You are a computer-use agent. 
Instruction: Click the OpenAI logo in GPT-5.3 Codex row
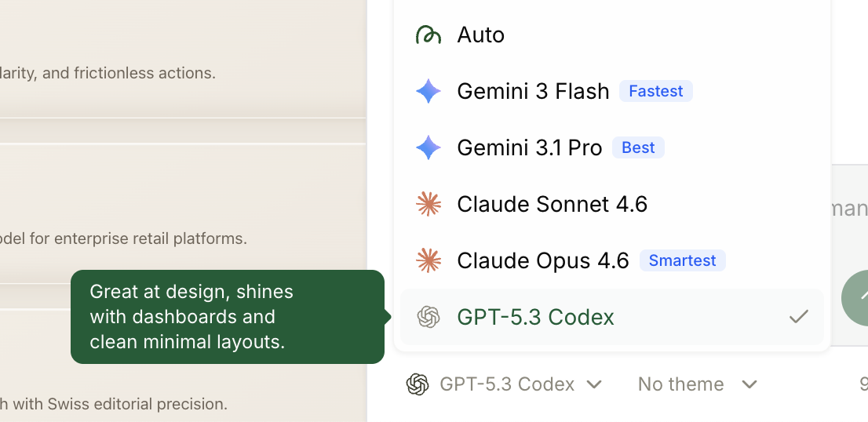click(x=429, y=317)
